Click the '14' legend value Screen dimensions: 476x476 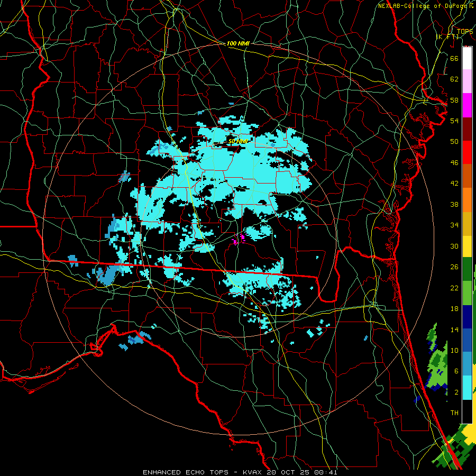pos(454,329)
